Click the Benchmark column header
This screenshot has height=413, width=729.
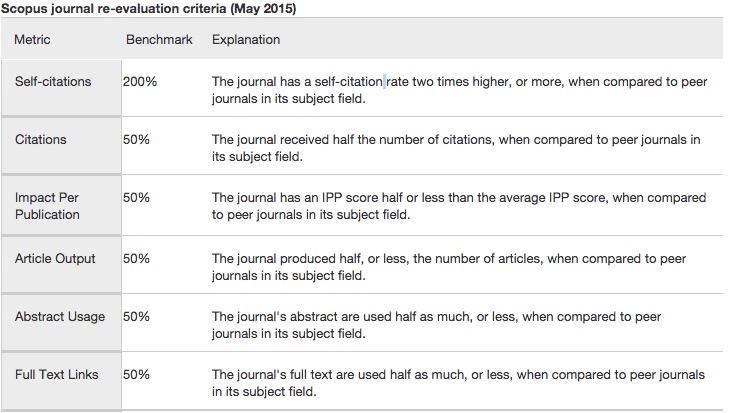pyautogui.click(x=152, y=40)
